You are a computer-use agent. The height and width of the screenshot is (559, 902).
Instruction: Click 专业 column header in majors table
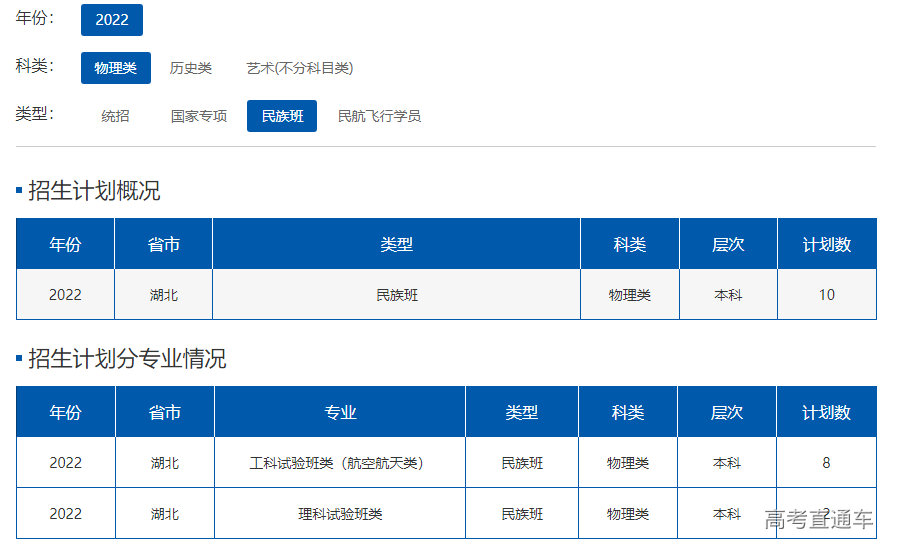point(340,412)
